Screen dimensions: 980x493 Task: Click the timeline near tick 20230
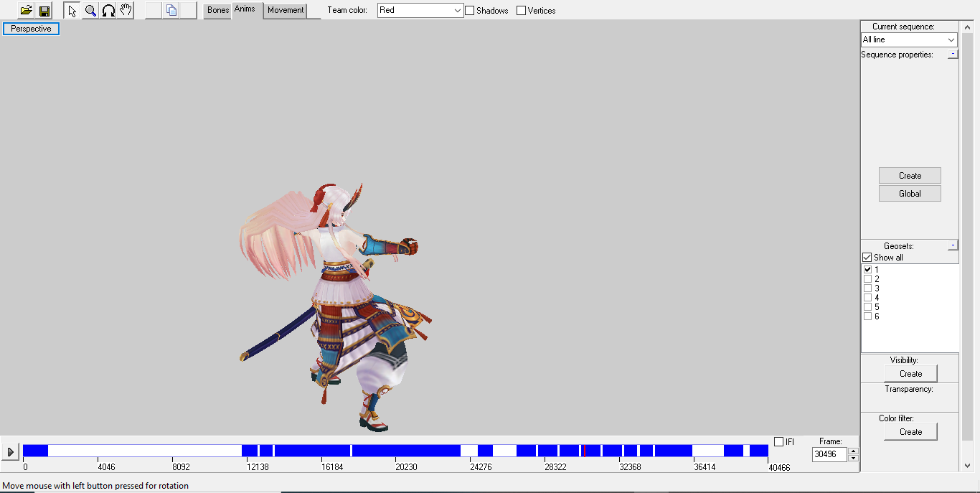click(395, 451)
